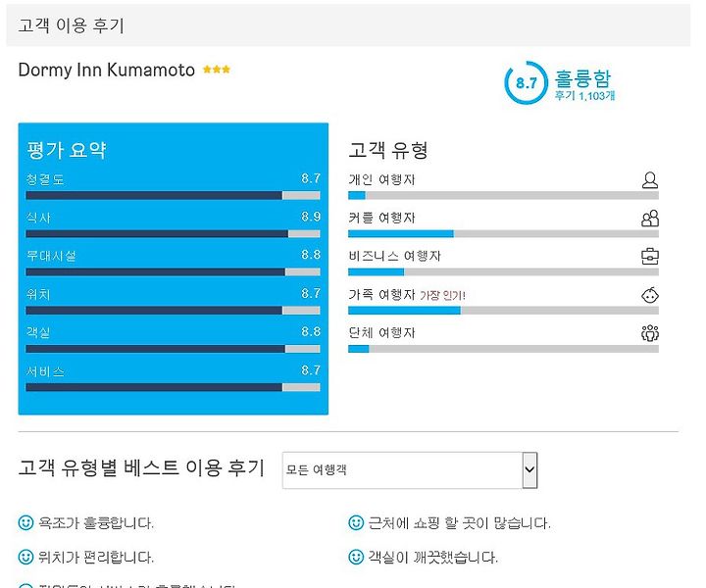Open the 모든 여행객 traveler type dropdown
The width and height of the screenshot is (706, 588).
[x=410, y=470]
